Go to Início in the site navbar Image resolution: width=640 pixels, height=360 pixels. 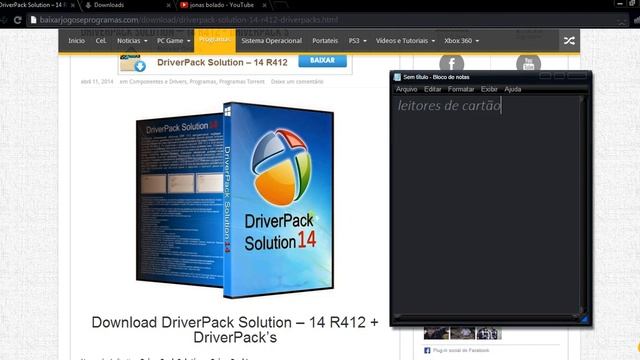click(x=76, y=41)
